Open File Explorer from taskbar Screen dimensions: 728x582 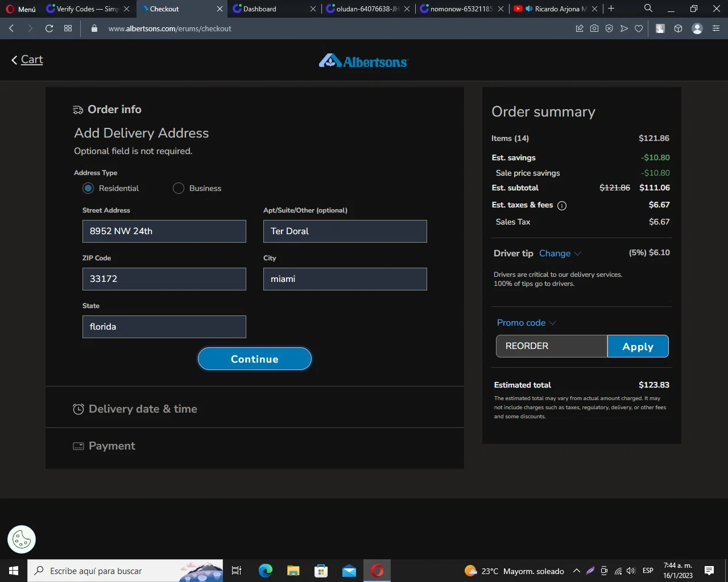tap(293, 571)
